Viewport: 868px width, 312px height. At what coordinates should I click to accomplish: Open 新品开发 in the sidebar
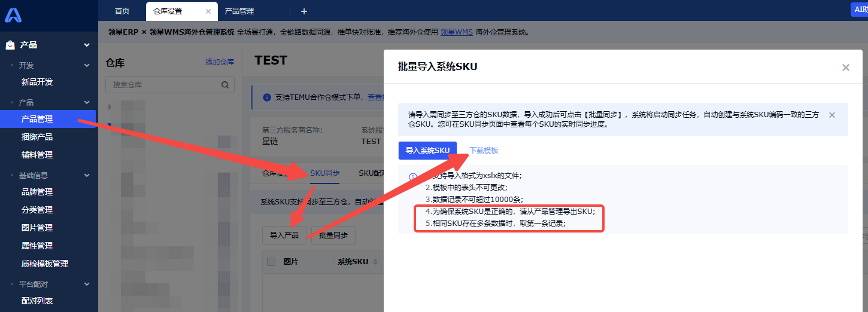[x=37, y=82]
